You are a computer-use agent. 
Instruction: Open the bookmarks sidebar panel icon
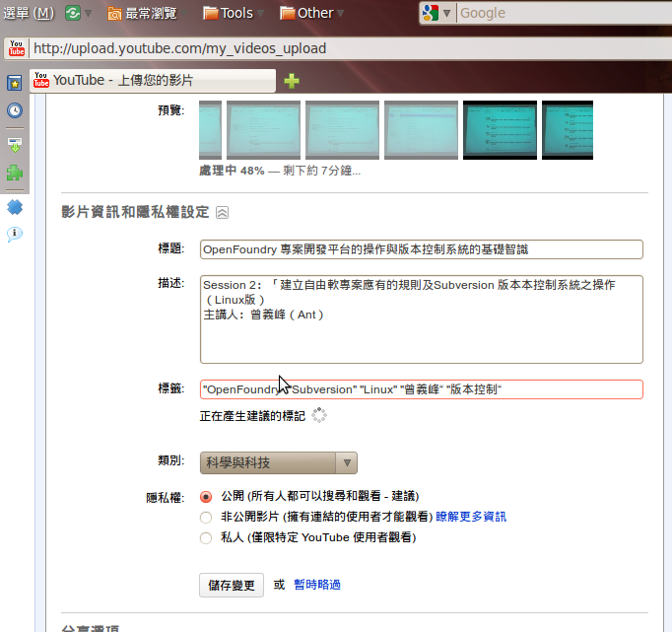tap(15, 82)
